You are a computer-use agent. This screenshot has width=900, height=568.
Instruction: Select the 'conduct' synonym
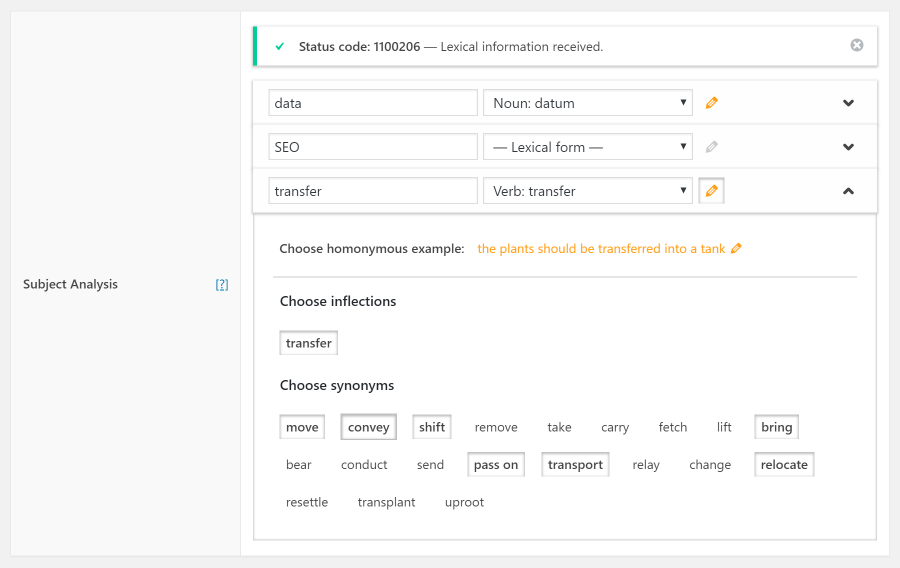tap(364, 465)
